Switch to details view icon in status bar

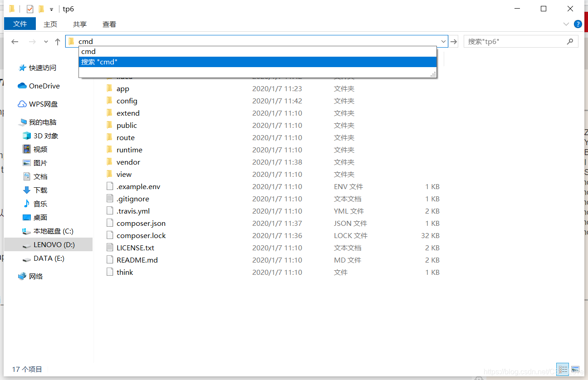[x=563, y=370]
